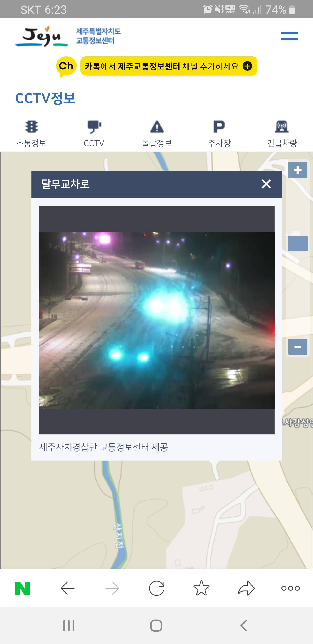
Task: Tap the KakaoTalk channel add banner
Action: coord(169,66)
